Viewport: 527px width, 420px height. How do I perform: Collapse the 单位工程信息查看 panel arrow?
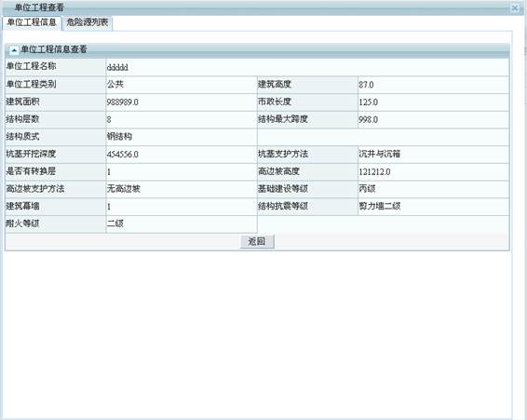pyautogui.click(x=14, y=50)
